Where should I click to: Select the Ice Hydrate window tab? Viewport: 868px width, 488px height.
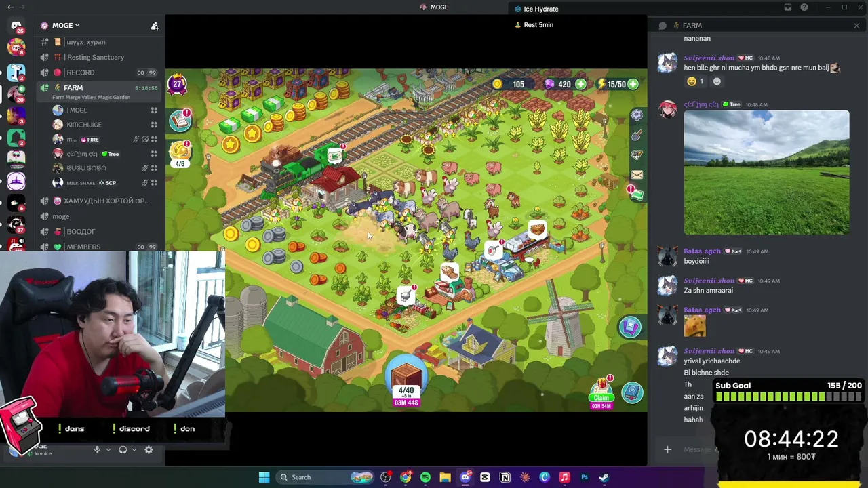point(537,9)
